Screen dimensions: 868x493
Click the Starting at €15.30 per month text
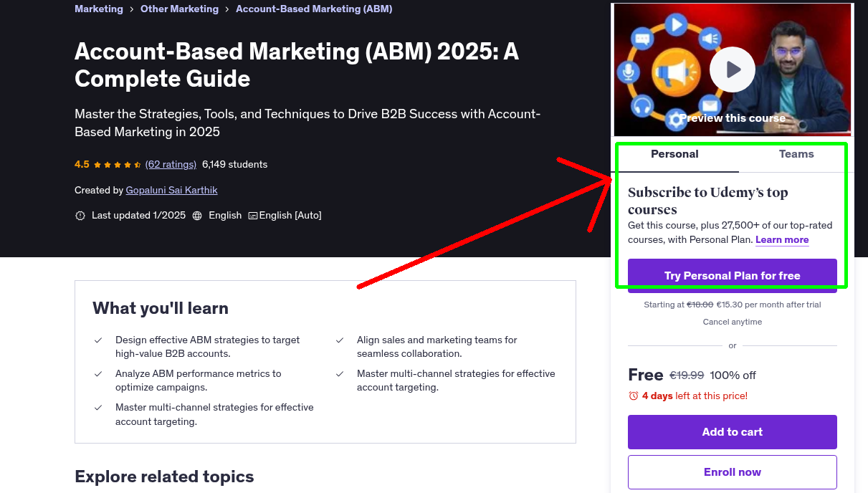(732, 305)
